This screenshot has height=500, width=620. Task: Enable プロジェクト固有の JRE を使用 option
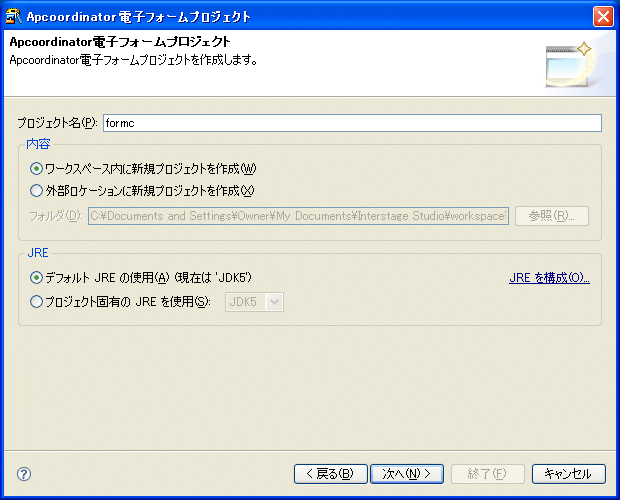[x=37, y=301]
